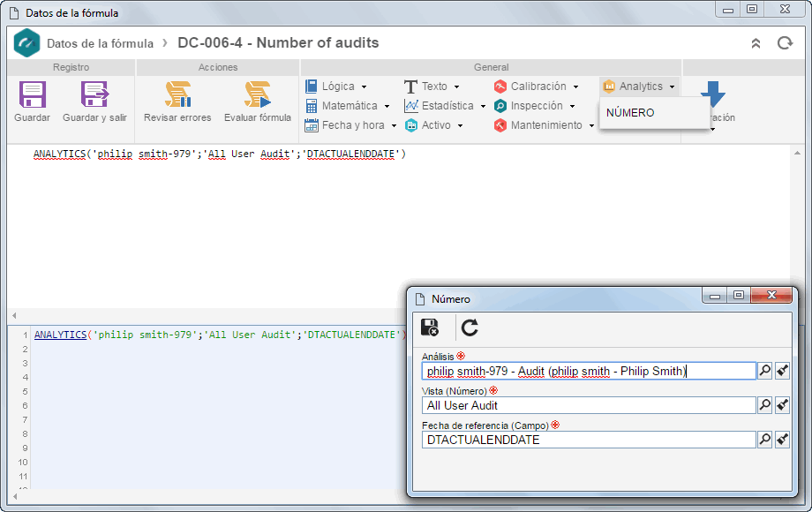Maximize the Número dialog window
This screenshot has width=812, height=512.
pos(739,295)
